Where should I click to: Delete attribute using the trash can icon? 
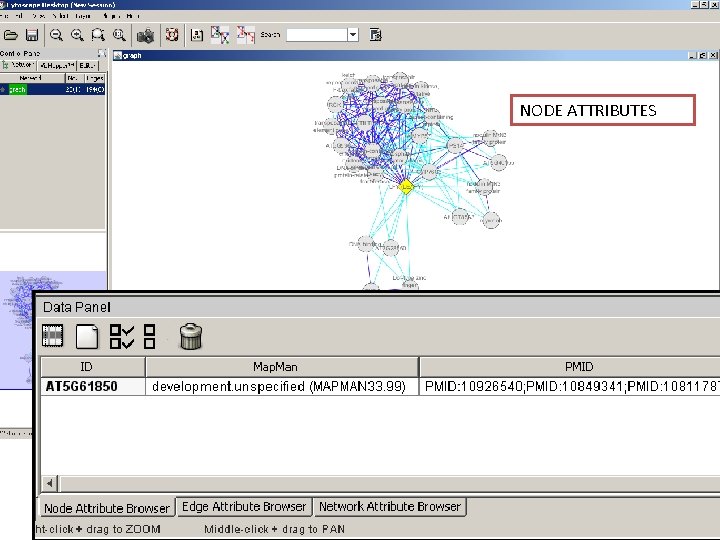pyautogui.click(x=190, y=337)
